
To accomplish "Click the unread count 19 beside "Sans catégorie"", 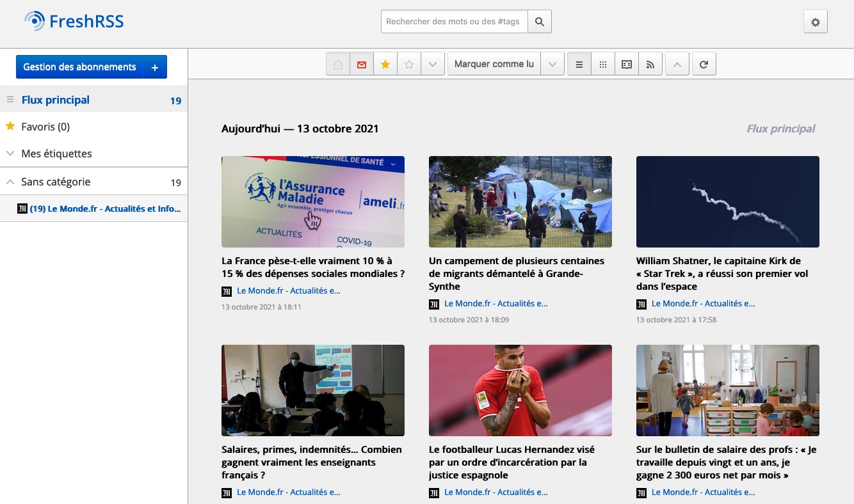I will pos(176,182).
